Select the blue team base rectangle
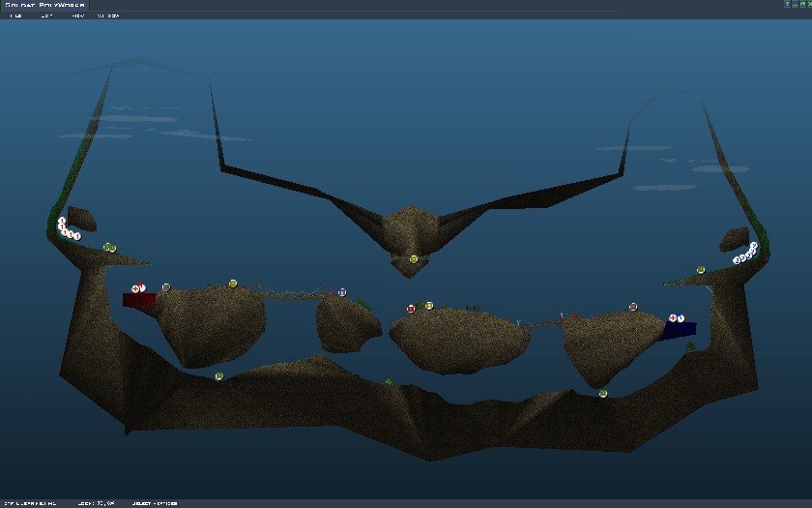Screen dimensions: 812x508 pos(680,330)
